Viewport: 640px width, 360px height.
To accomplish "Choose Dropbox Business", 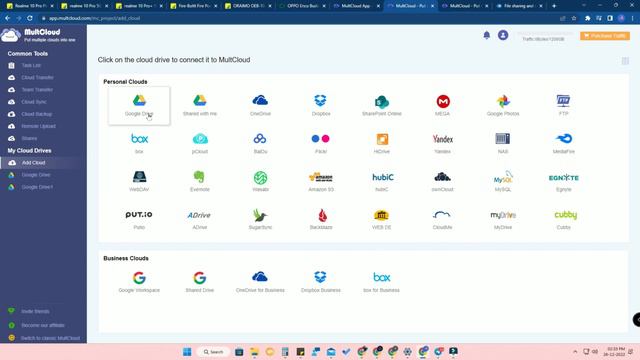I will point(321,282).
